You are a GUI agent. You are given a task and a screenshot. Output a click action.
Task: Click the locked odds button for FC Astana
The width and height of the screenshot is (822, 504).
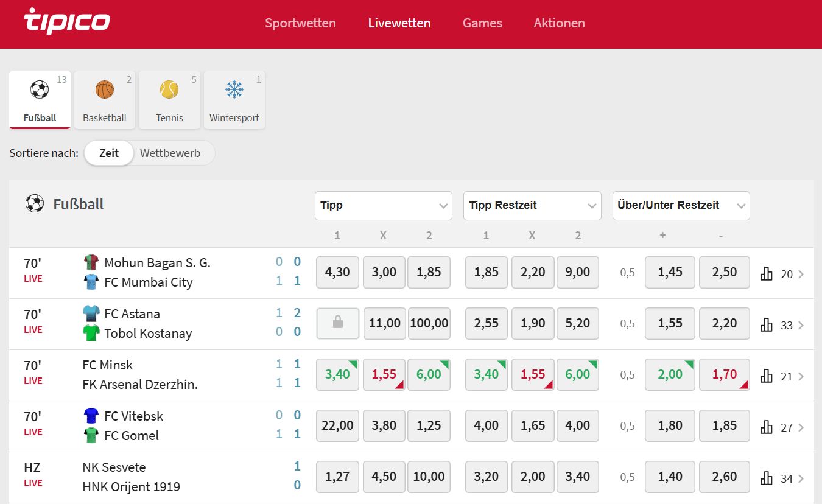(x=337, y=323)
